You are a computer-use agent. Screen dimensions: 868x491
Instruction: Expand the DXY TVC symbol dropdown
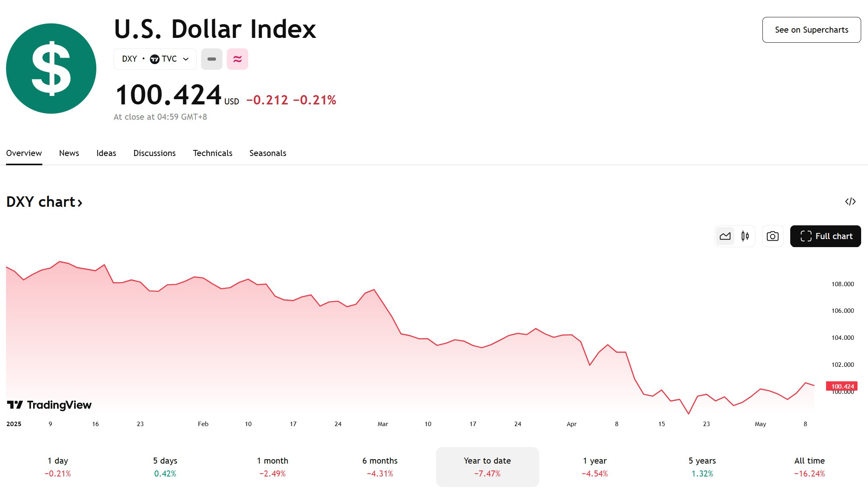(x=155, y=59)
